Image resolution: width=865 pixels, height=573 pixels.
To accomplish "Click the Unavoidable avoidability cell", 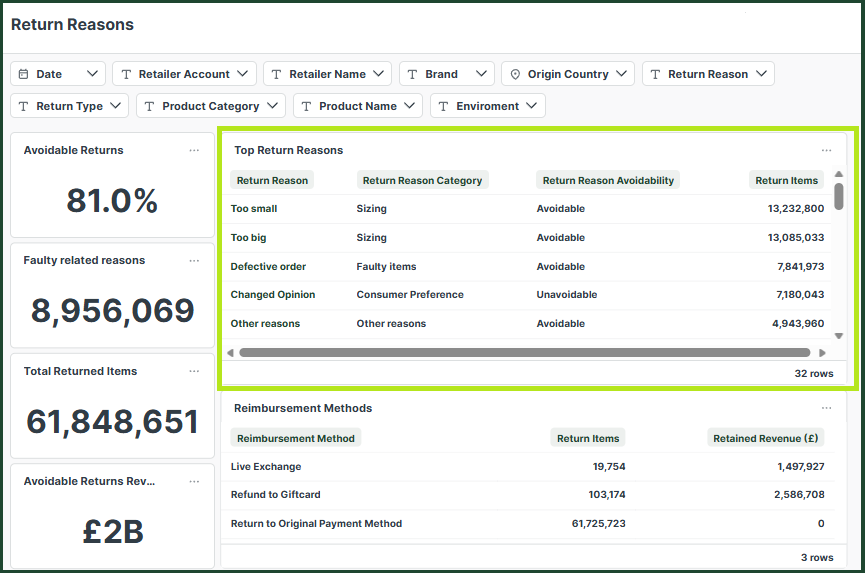I will pyautogui.click(x=567, y=294).
